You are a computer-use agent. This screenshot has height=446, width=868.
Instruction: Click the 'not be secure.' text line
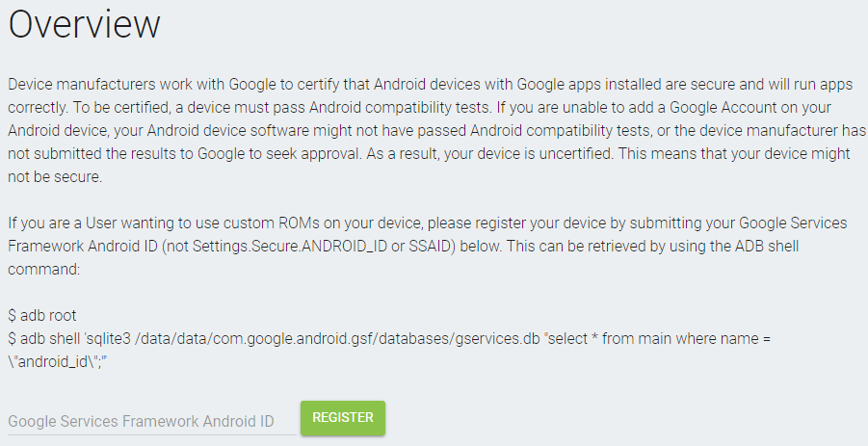56,177
